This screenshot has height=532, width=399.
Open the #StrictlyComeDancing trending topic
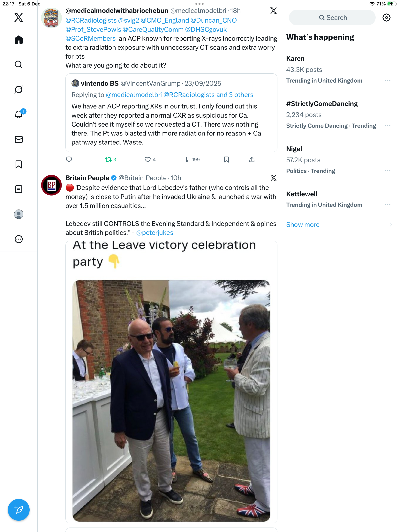(x=322, y=104)
